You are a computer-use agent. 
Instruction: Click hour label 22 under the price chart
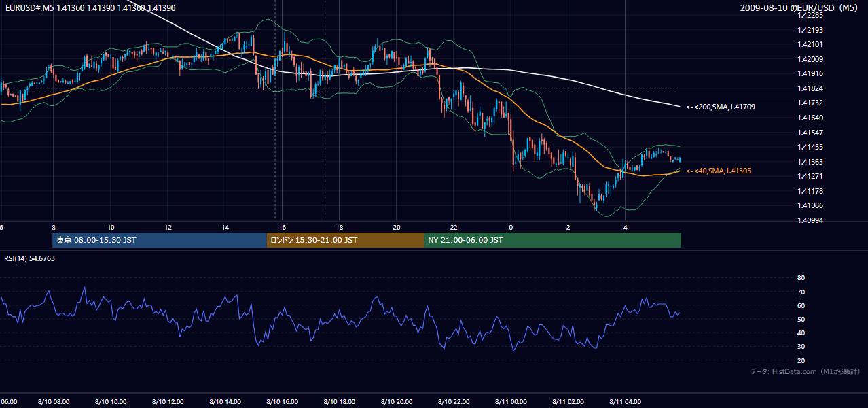[454, 228]
